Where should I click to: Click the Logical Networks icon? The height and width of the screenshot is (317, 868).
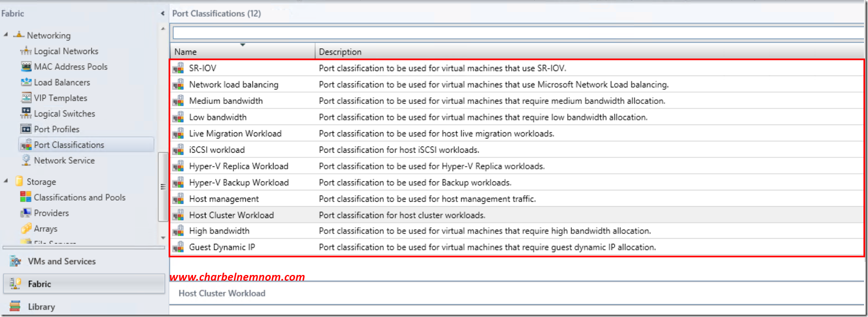(x=26, y=51)
